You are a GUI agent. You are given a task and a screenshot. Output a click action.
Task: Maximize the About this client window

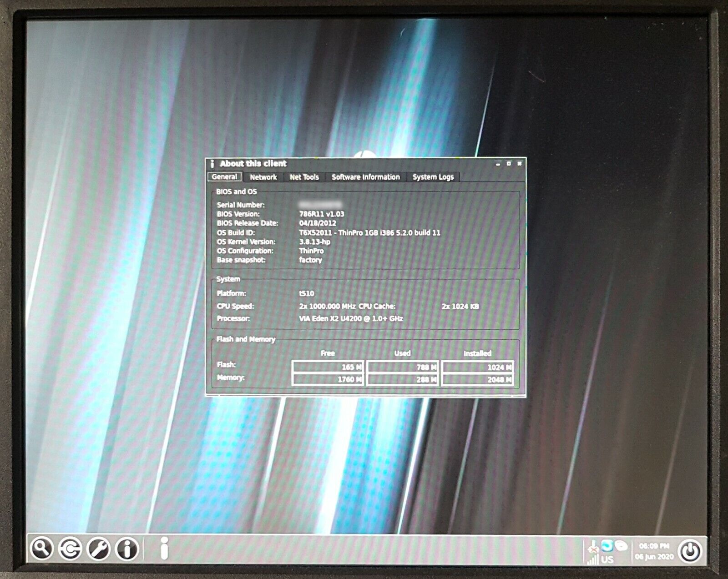[x=509, y=164]
